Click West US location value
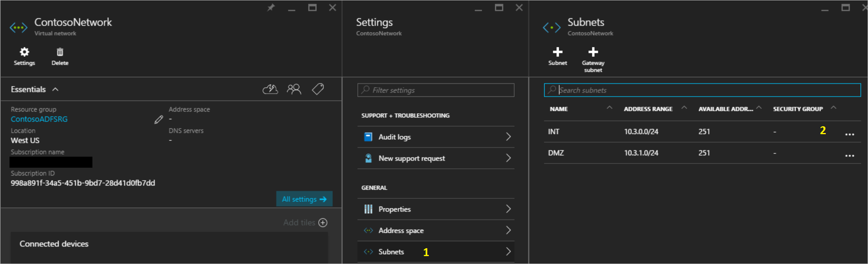 pyautogui.click(x=25, y=140)
